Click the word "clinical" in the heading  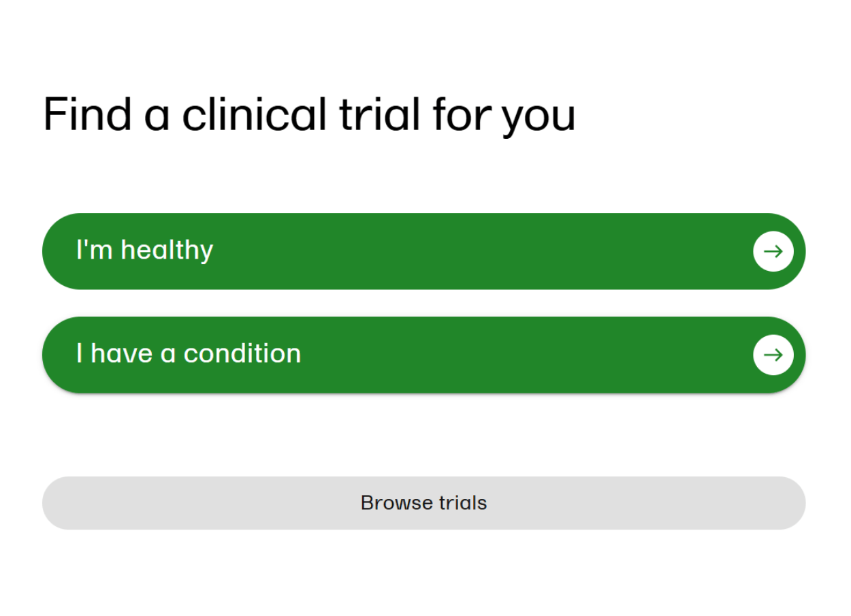254,113
